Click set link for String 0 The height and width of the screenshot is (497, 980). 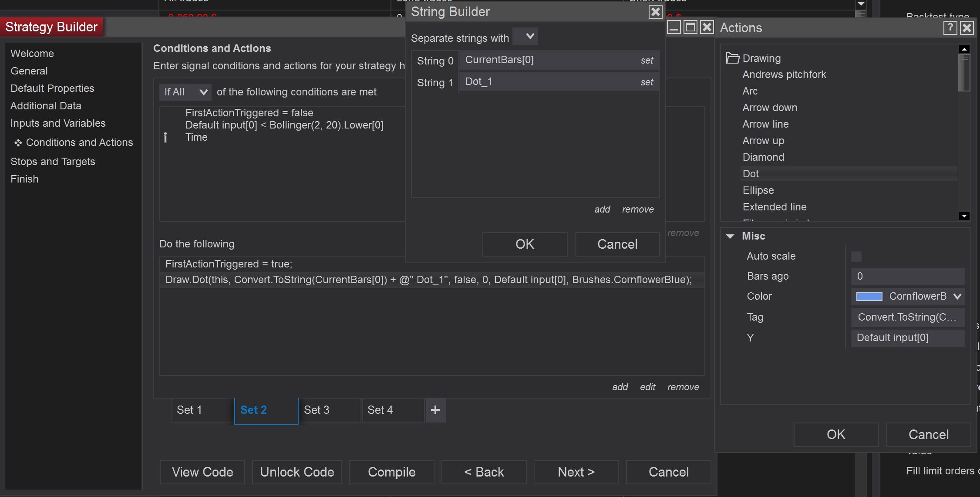(647, 61)
